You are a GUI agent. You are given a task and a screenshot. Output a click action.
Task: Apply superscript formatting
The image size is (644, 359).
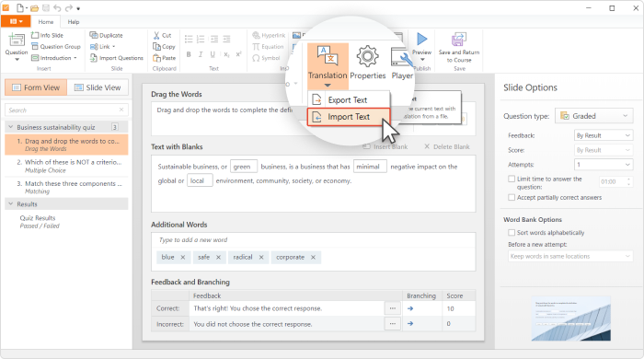tap(238, 54)
